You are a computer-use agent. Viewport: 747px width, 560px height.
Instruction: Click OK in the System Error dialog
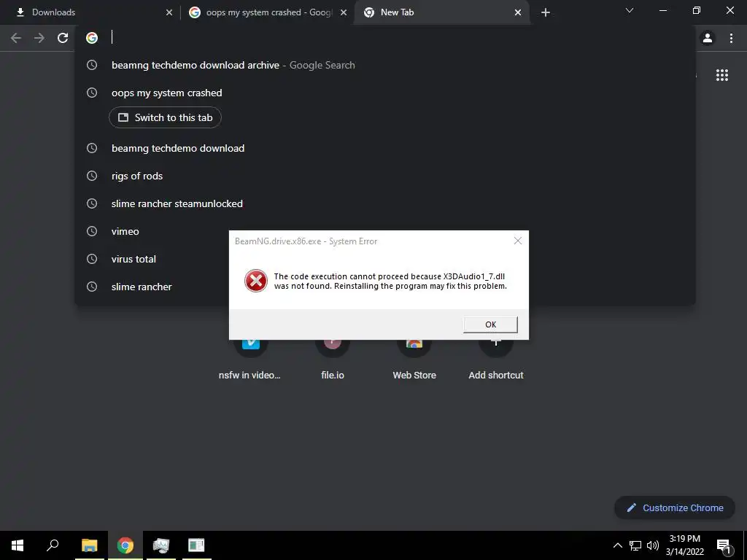click(490, 324)
